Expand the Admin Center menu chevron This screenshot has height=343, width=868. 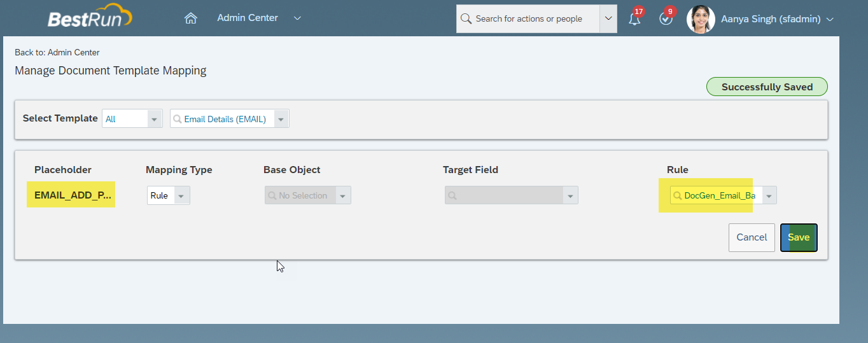pos(297,18)
